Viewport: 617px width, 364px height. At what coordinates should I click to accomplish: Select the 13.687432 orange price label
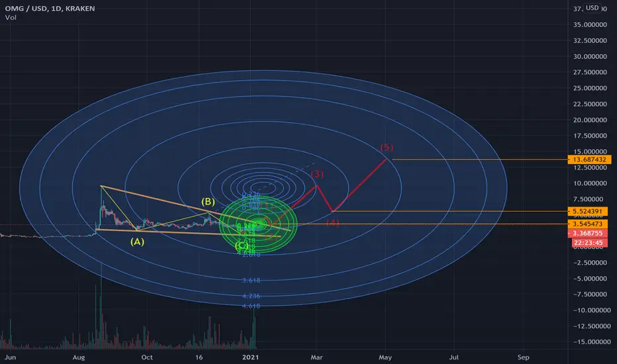click(589, 159)
